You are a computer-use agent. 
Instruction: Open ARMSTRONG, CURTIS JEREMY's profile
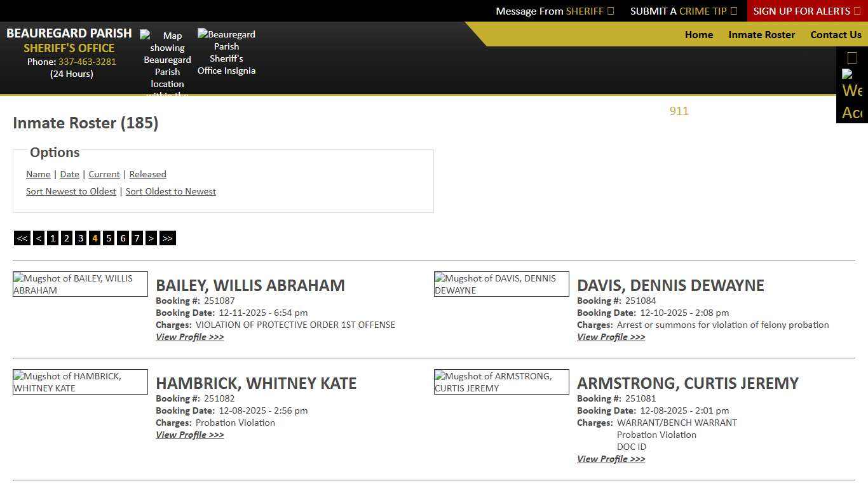tap(611, 459)
